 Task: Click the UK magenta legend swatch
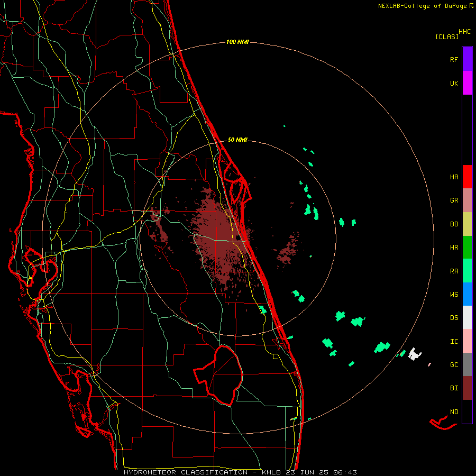pyautogui.click(x=467, y=83)
